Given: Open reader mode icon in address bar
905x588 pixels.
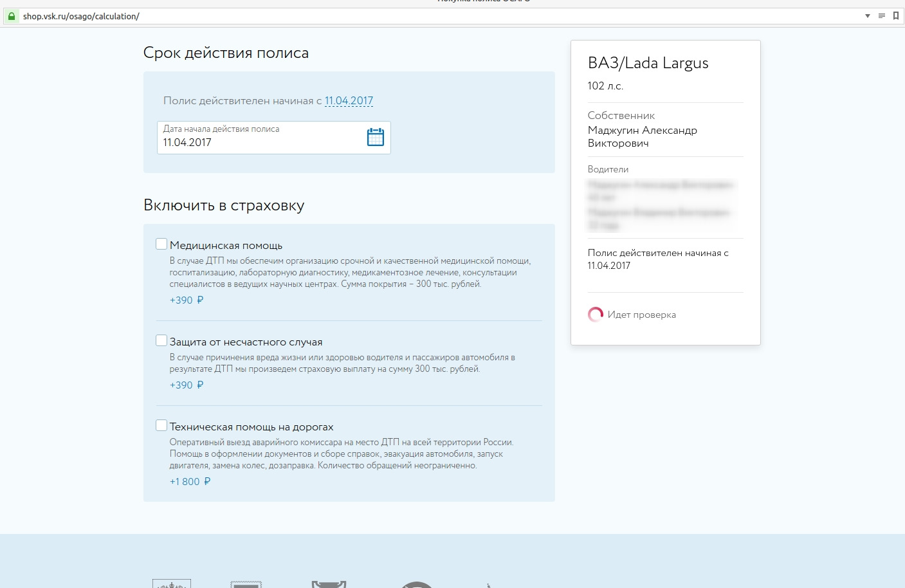Looking at the screenshot, I should (x=882, y=16).
